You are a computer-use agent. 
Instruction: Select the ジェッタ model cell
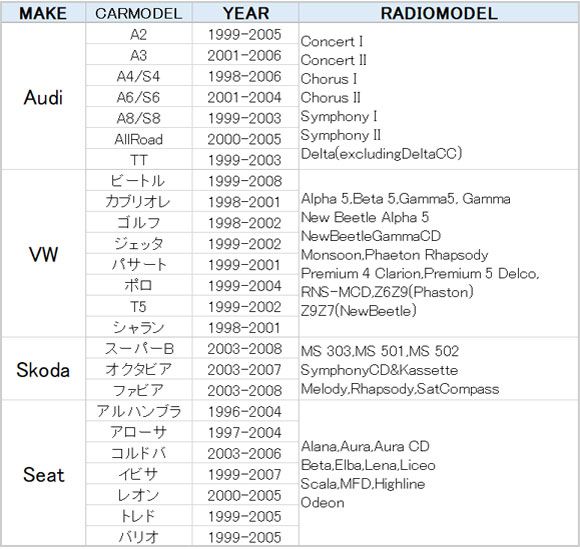139,243
